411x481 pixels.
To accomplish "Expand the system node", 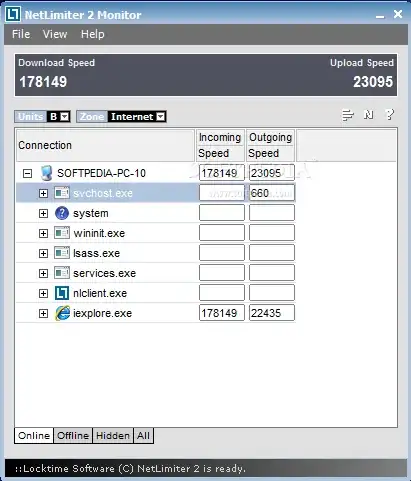I will pyautogui.click(x=43, y=213).
